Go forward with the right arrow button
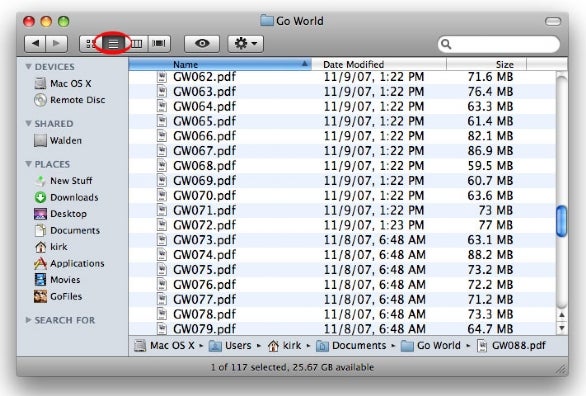 click(56, 43)
